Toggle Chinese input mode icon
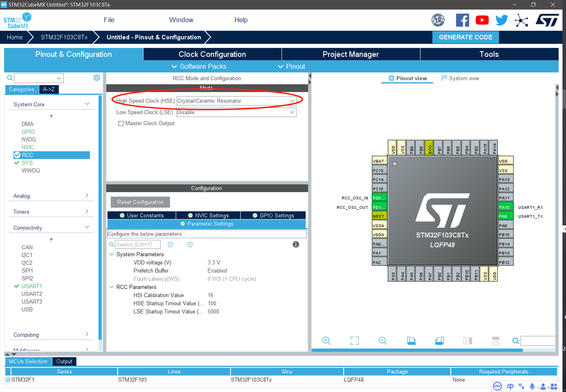This screenshot has height=392, width=566. (x=510, y=386)
